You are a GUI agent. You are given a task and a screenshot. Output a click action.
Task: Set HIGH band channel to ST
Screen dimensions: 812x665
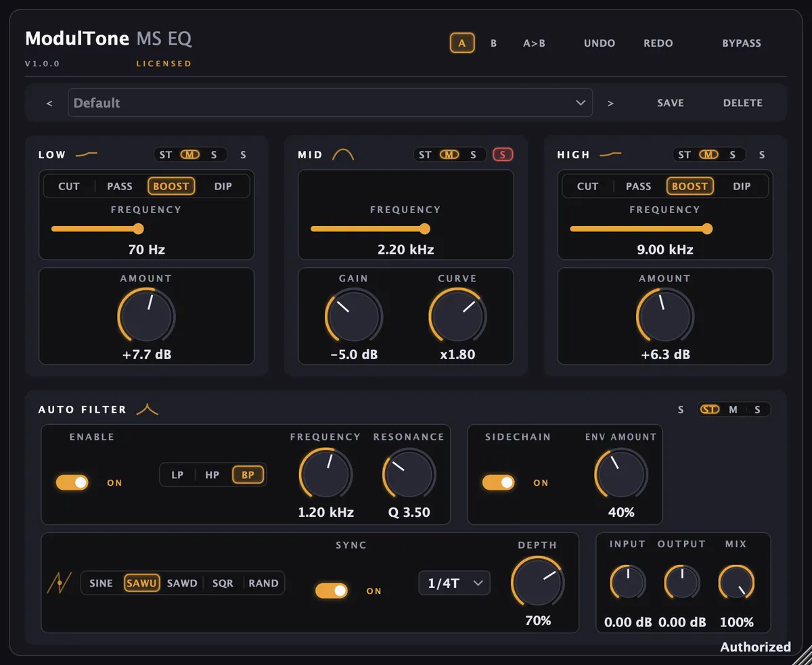coord(685,155)
